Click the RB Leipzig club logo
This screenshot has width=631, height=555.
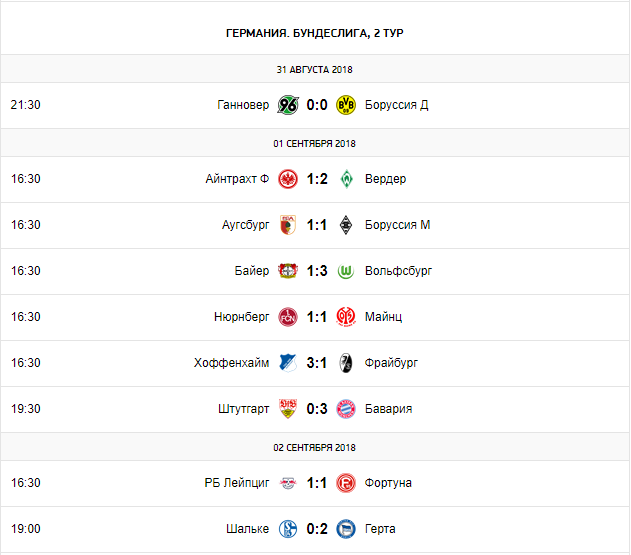[288, 483]
